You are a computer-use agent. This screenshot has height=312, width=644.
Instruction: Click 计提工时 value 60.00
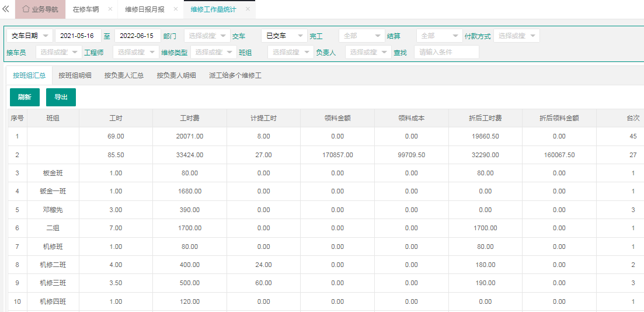(264, 283)
